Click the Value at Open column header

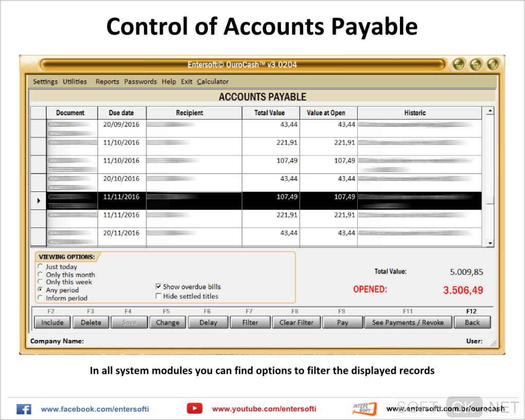coord(328,113)
